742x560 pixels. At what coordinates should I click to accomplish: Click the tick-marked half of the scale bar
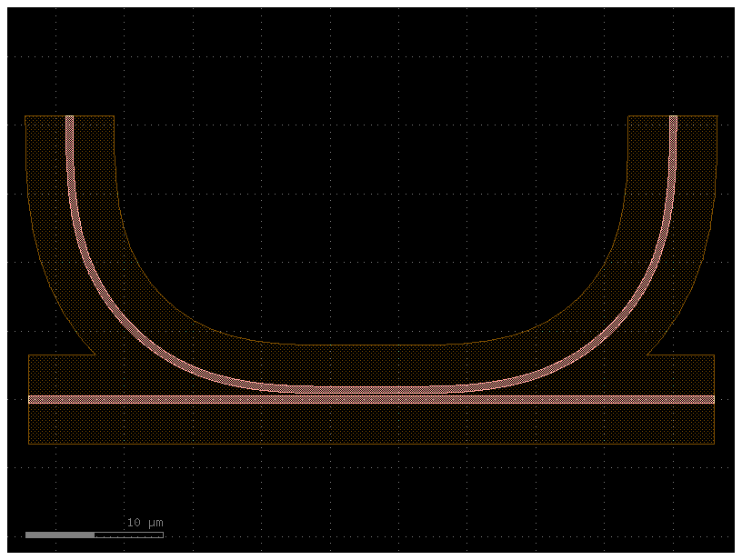[x=127, y=536]
